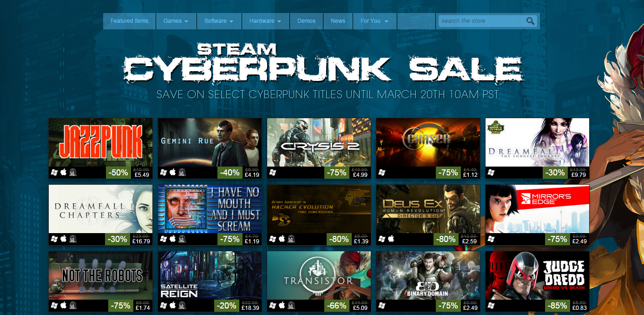Click the Mac icon under Hacker Evolution
The image size is (644, 315).
pyautogui.click(x=282, y=239)
